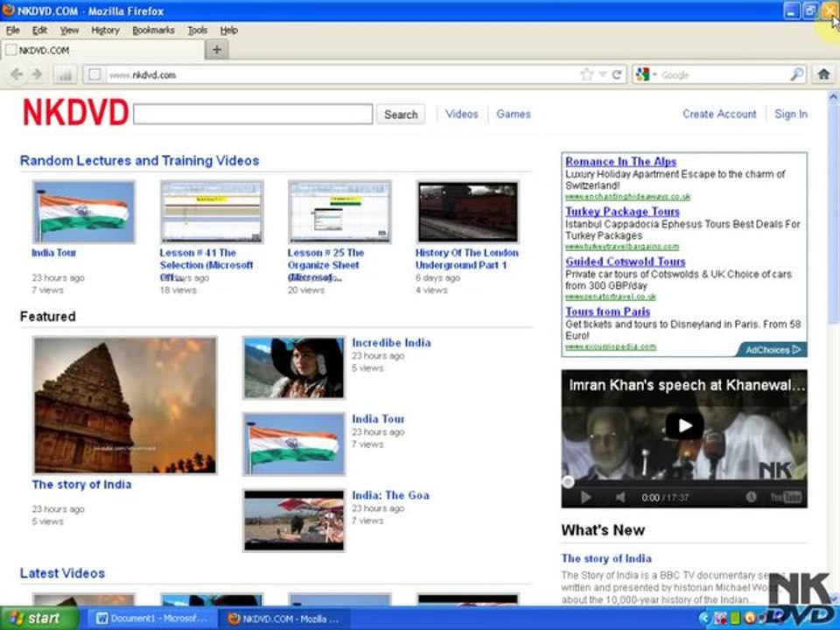Click enchantinghideaways.co.uk ad URL
The width and height of the screenshot is (840, 630).
[628, 197]
